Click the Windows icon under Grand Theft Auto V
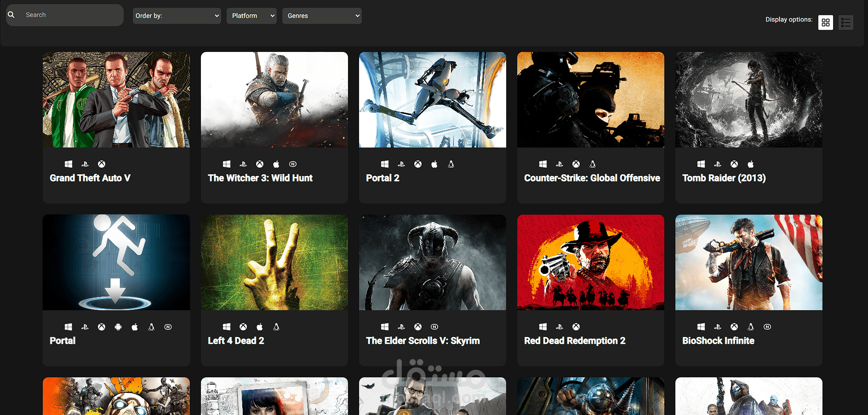Viewport: 868px width, 415px height. pos(69,164)
